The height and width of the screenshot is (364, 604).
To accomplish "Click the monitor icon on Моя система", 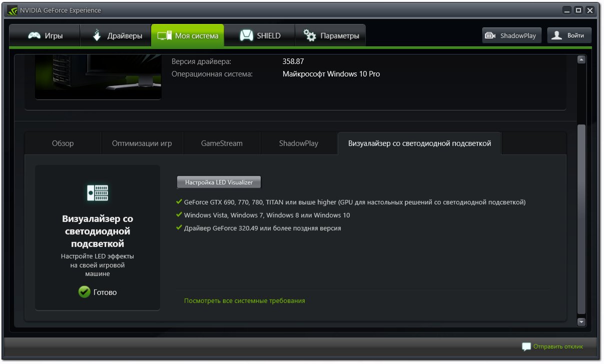I will click(x=164, y=36).
